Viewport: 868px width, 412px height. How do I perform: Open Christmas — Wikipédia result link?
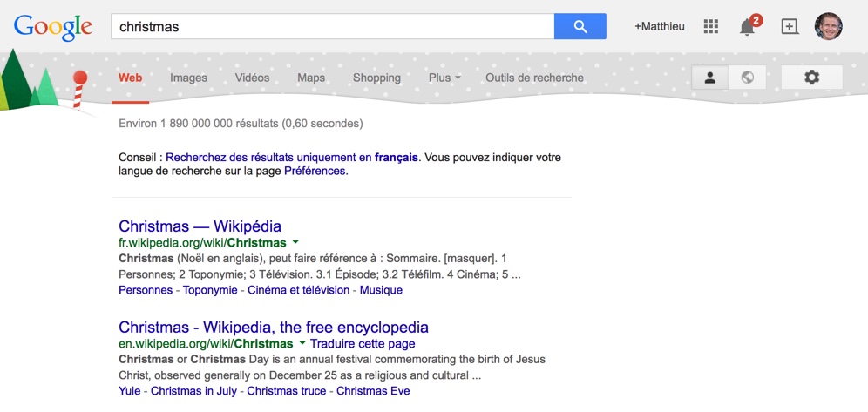[x=200, y=226]
